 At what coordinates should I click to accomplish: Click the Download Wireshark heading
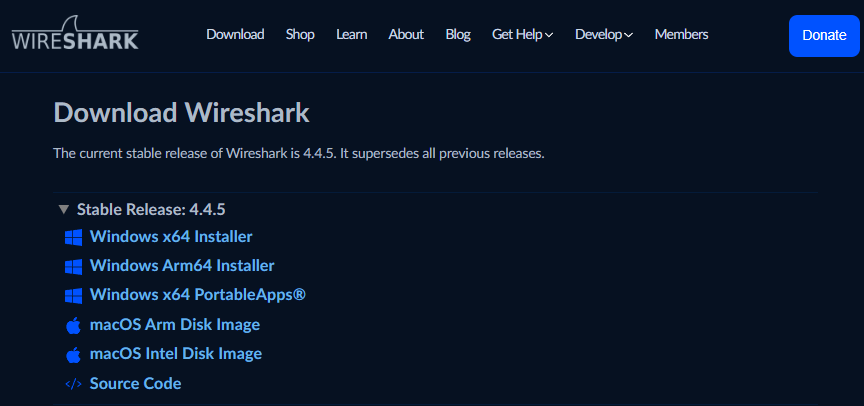point(181,113)
